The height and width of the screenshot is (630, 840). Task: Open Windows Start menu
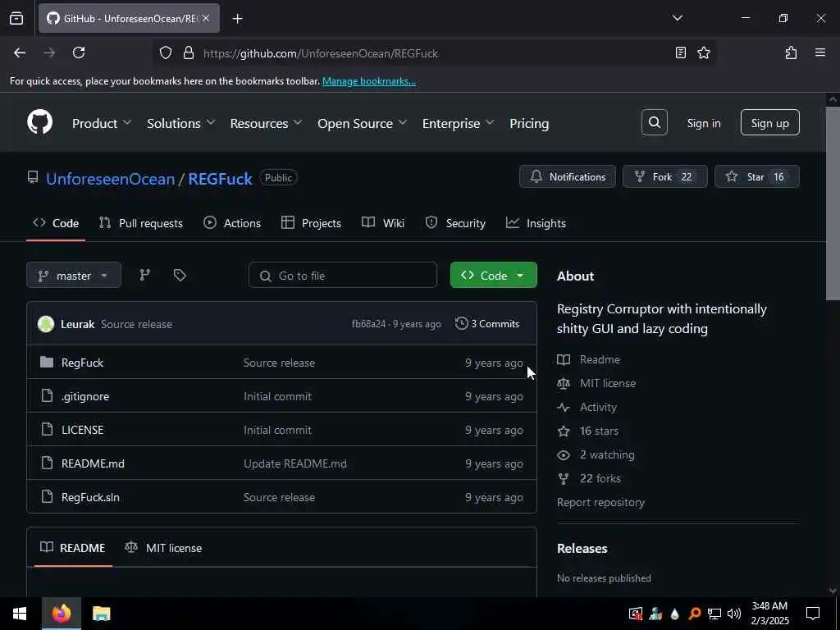point(20,614)
